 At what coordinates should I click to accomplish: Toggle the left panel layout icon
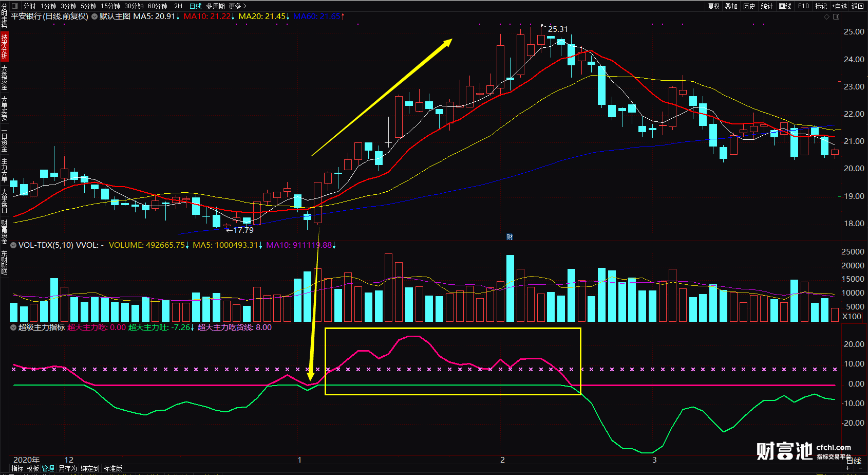tap(14, 6)
